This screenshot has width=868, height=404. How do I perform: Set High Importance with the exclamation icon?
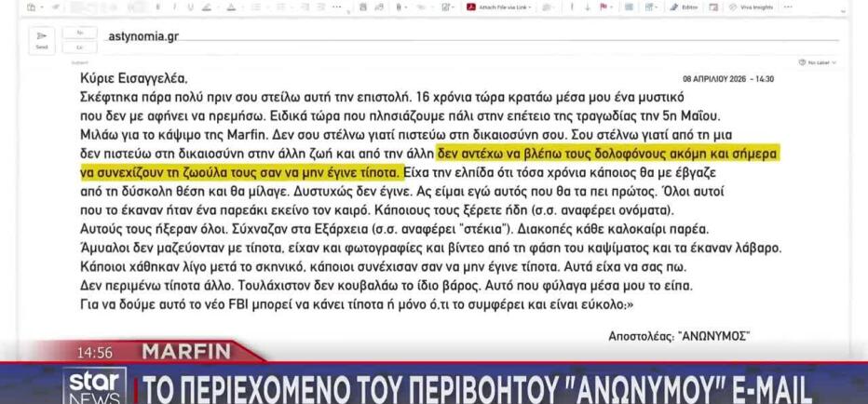click(572, 7)
